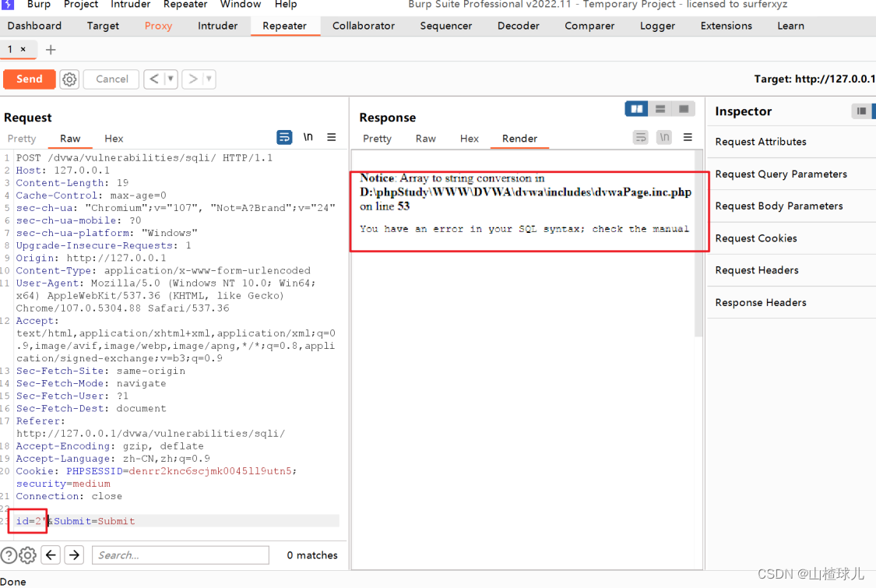
Task: Click the Send request button
Action: (29, 79)
